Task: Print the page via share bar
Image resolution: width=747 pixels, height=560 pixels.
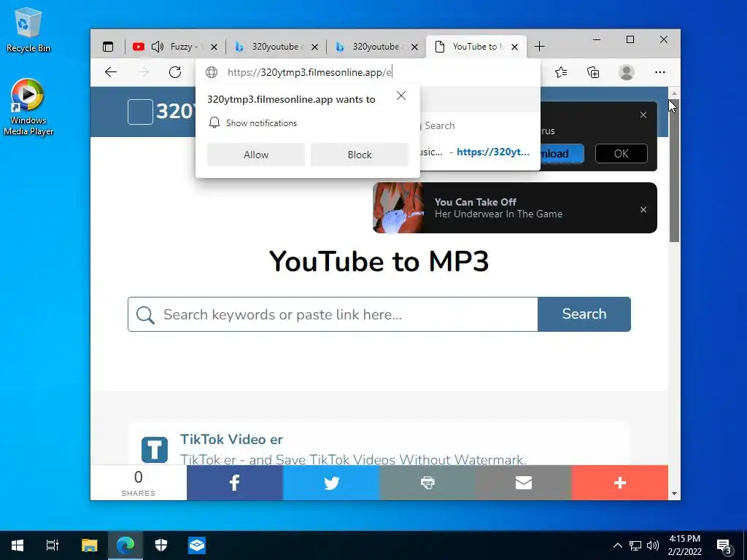Action: pyautogui.click(x=427, y=483)
